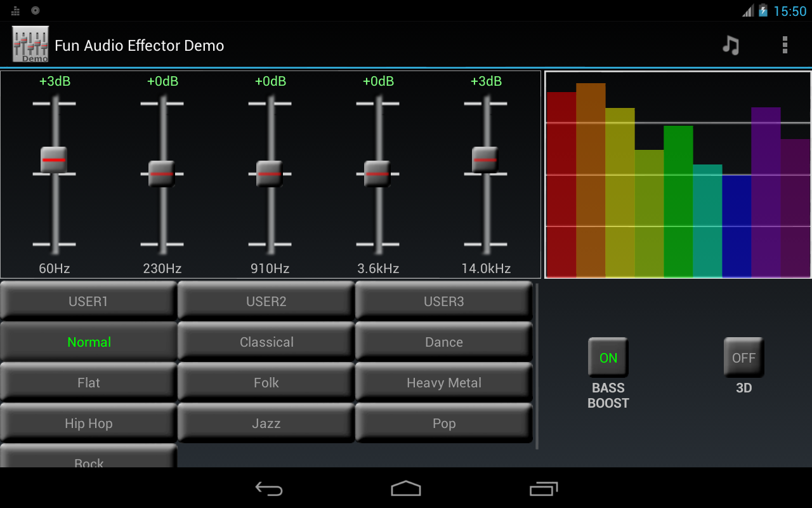
Task: Tap the battery charging status icon
Action: (x=763, y=11)
